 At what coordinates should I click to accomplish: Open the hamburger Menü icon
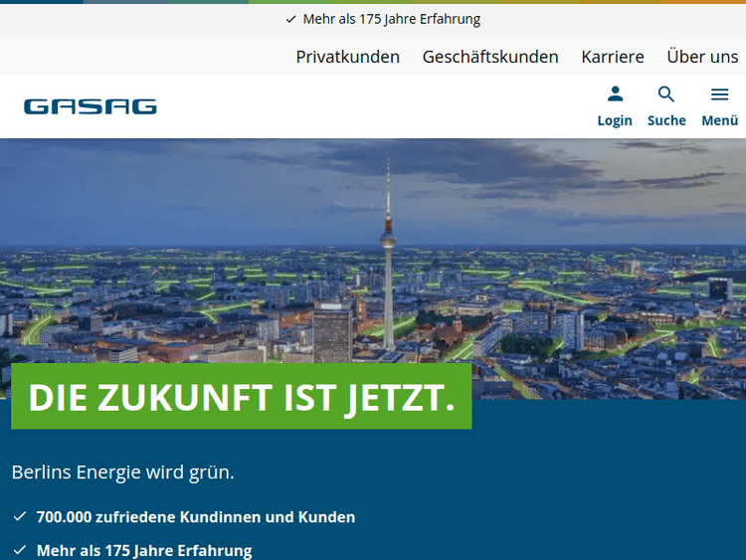coord(719,94)
